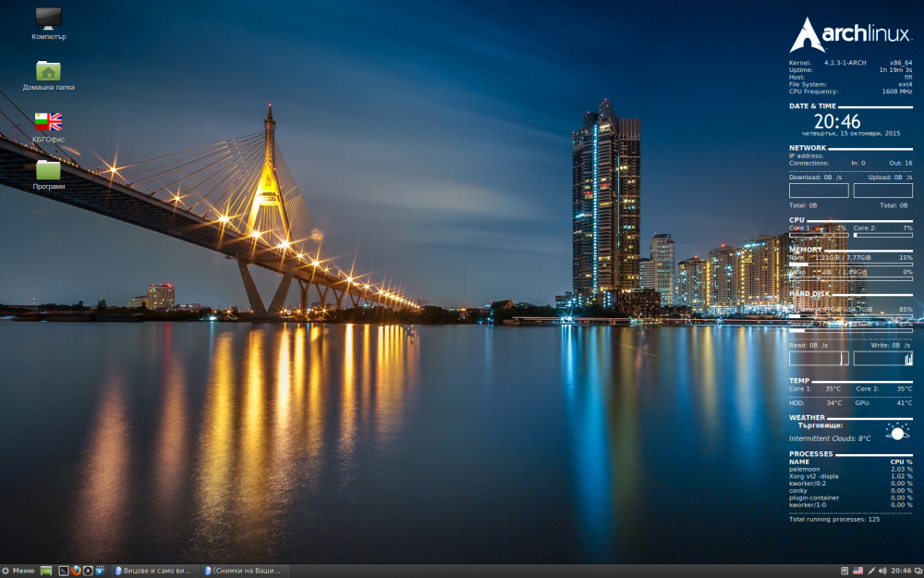Switch to the 'Вицове и само ви...' window
Screen dimensions: 924x578
[x=155, y=571]
